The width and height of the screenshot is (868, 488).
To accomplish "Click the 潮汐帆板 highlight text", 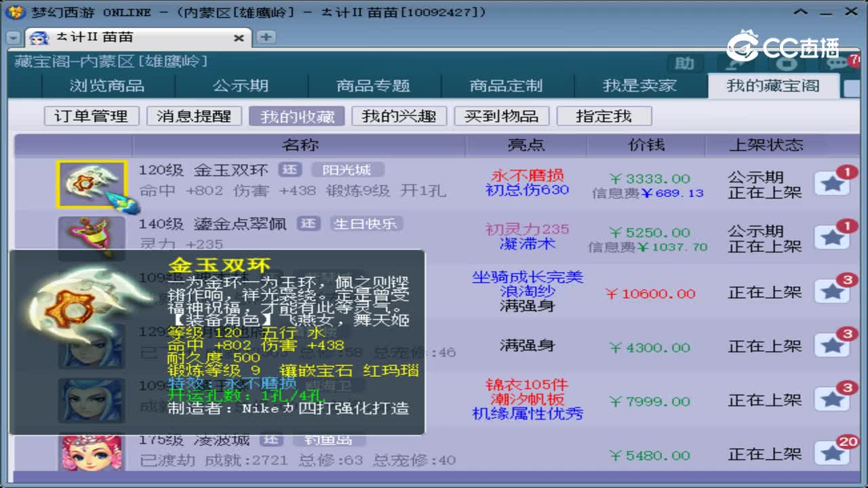I will coord(527,399).
